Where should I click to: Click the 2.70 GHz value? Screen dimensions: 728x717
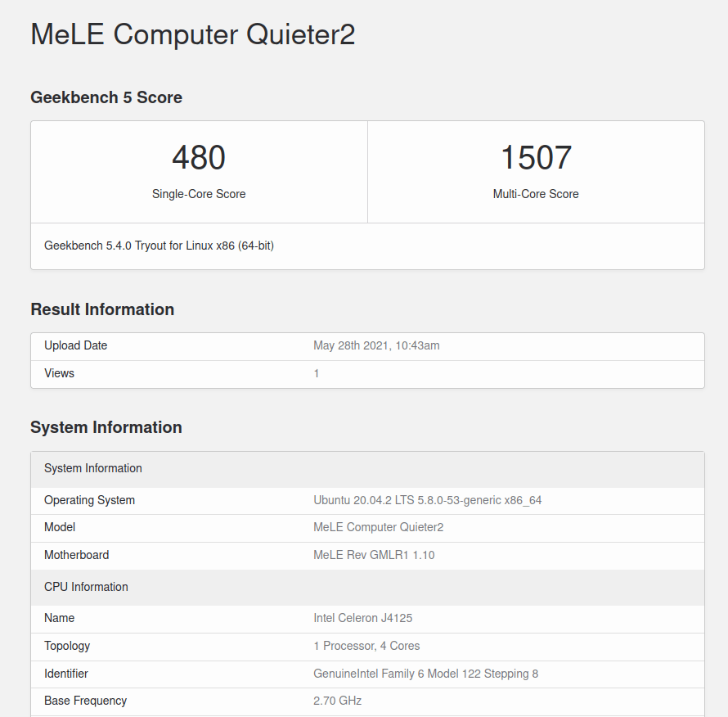tap(338, 701)
